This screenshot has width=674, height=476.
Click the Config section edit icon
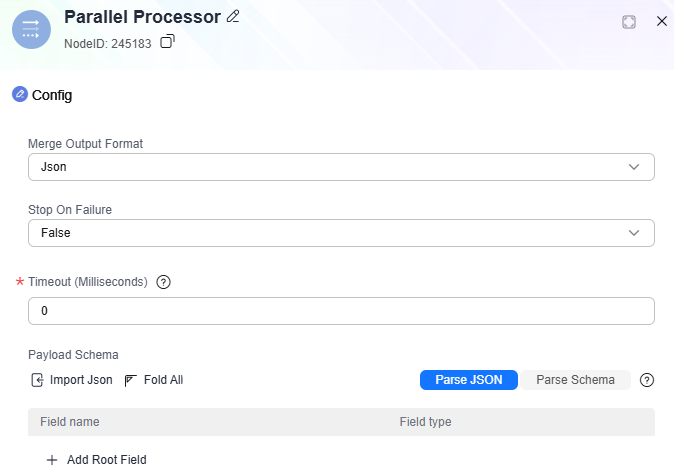point(20,94)
